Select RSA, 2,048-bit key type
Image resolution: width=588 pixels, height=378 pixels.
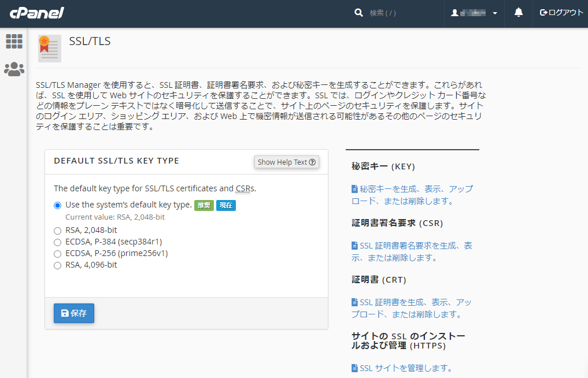[57, 231]
